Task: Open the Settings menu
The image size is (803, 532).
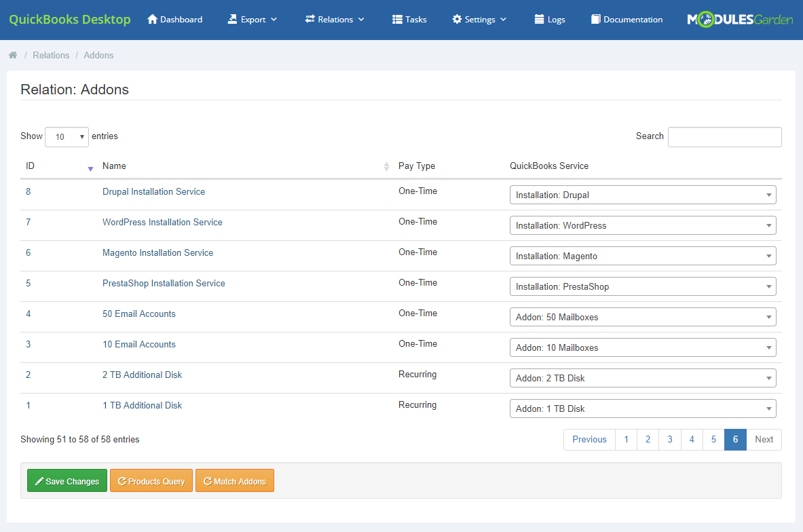Action: point(479,19)
